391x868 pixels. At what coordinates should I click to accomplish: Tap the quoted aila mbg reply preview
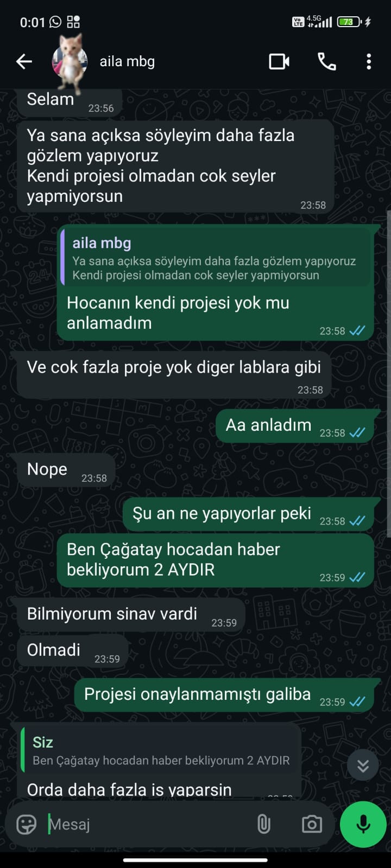pos(215,257)
